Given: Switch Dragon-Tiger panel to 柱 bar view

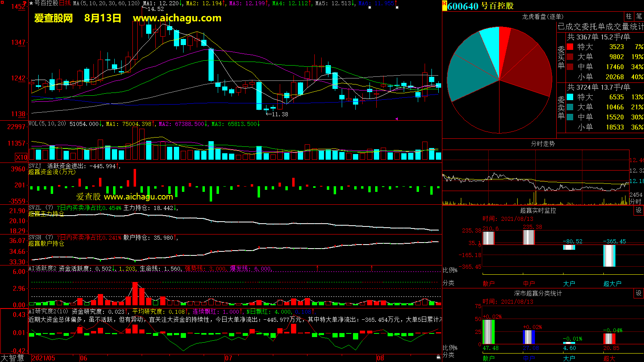Looking at the screenshot, I should pyautogui.click(x=629, y=16).
